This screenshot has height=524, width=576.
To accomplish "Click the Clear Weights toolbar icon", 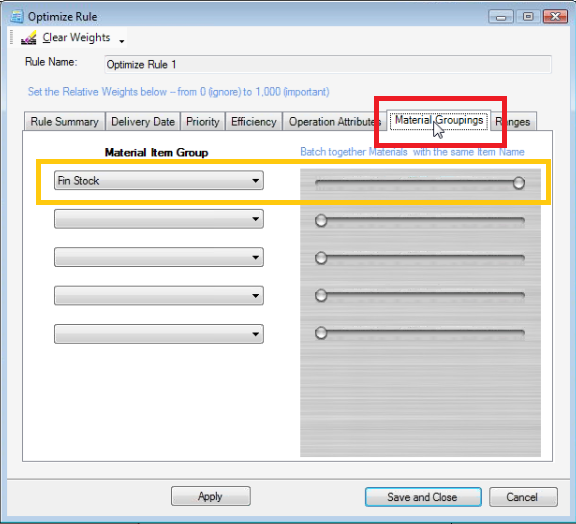I will (x=28, y=38).
